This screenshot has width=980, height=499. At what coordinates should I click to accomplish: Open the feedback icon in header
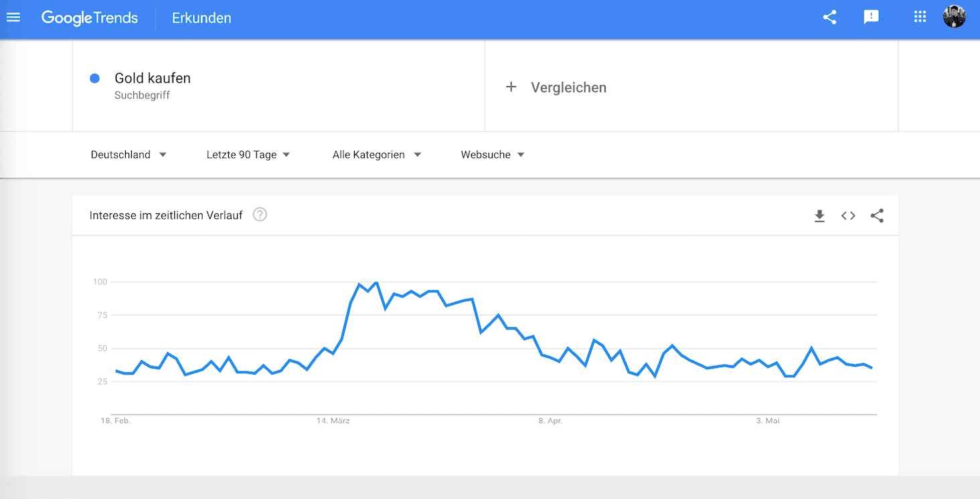click(871, 17)
